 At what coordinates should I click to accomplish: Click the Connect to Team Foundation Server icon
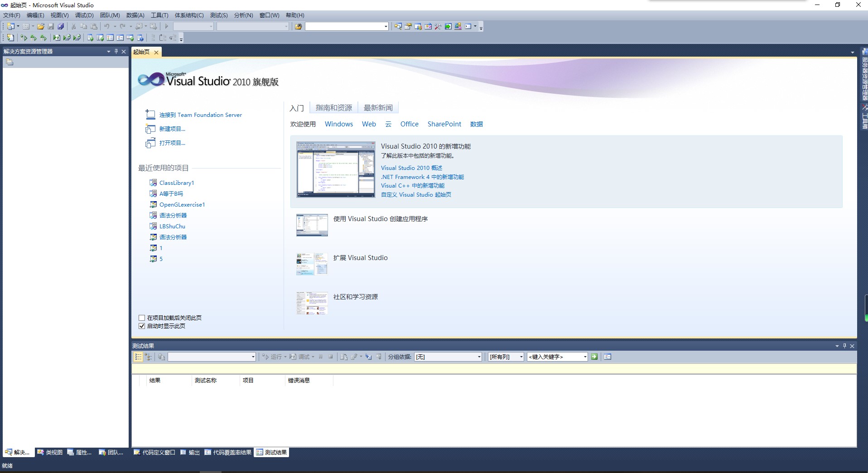(x=150, y=115)
